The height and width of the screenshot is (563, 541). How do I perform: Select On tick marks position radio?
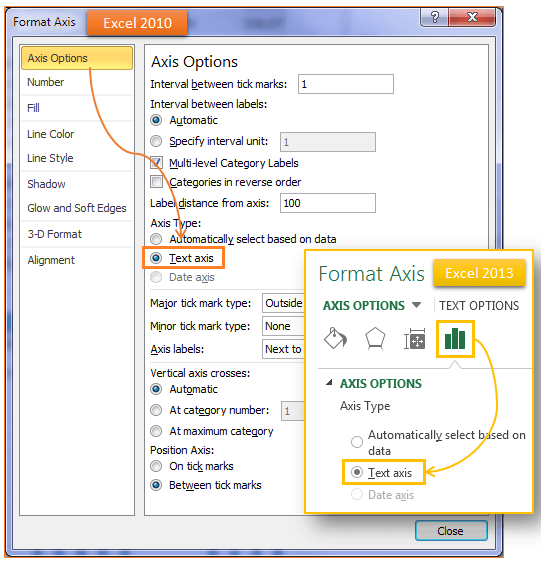coord(156,466)
